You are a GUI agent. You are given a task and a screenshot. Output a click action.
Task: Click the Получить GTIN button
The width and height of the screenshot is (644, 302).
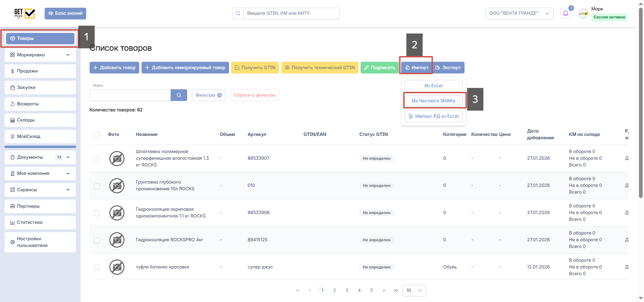tap(255, 67)
